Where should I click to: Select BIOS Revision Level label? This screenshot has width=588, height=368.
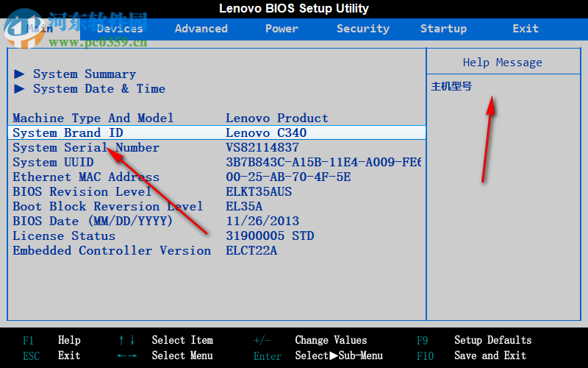pyautogui.click(x=82, y=191)
